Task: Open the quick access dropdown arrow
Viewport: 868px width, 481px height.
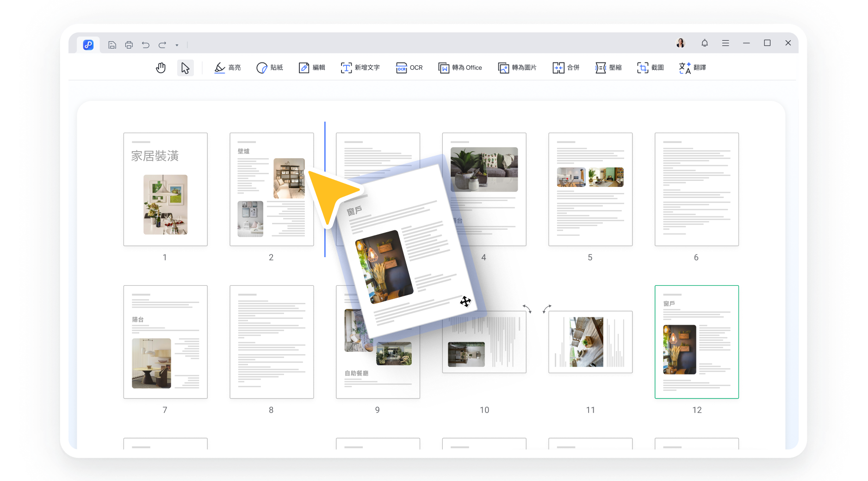Action: [x=177, y=45]
